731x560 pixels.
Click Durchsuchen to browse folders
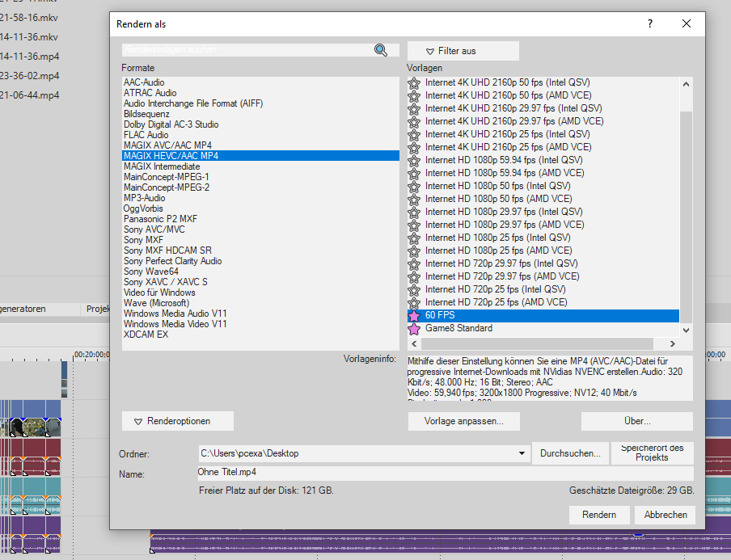click(x=570, y=454)
